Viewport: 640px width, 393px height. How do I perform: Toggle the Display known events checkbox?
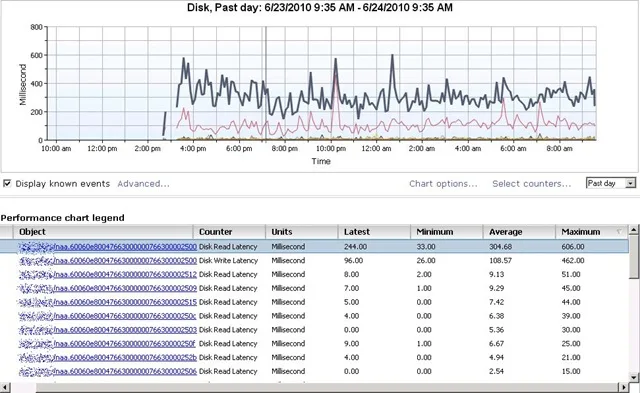pyautogui.click(x=7, y=184)
